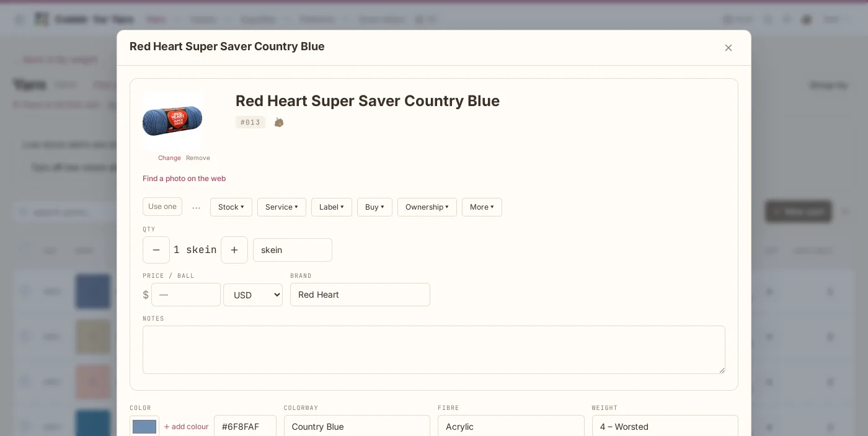Click the Change photo link

pyautogui.click(x=169, y=158)
